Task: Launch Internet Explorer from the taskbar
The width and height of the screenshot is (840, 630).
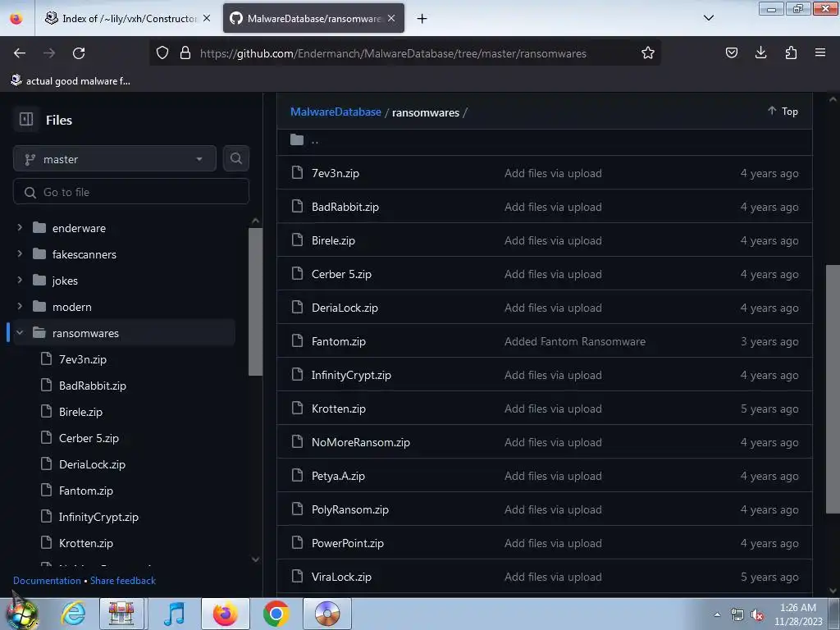Action: pos(73,614)
